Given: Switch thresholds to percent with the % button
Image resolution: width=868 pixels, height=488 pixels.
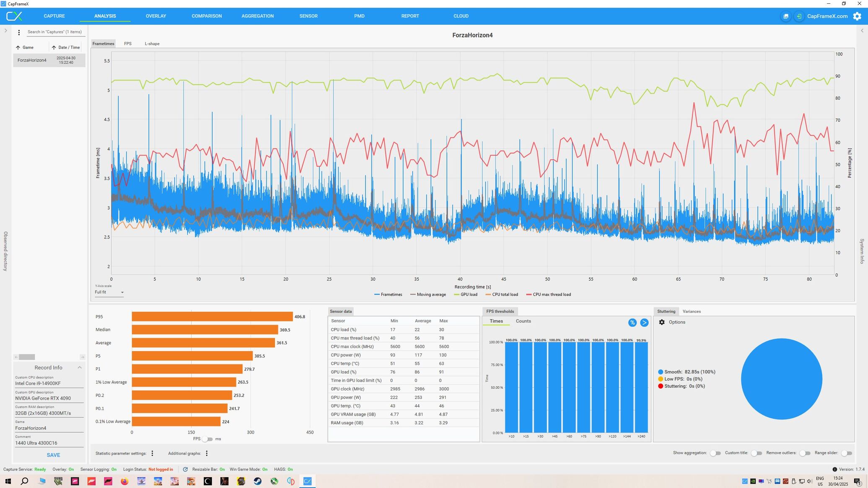Looking at the screenshot, I should (x=632, y=322).
